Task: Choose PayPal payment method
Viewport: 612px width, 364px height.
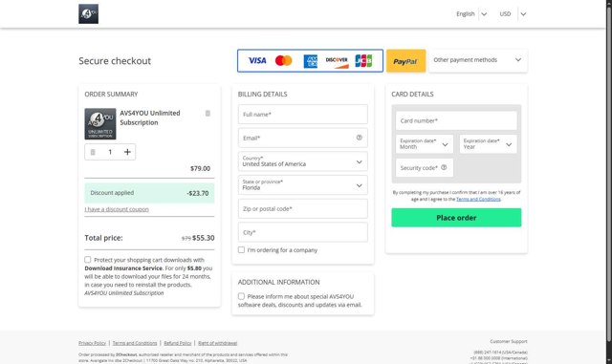Action: [x=405, y=61]
